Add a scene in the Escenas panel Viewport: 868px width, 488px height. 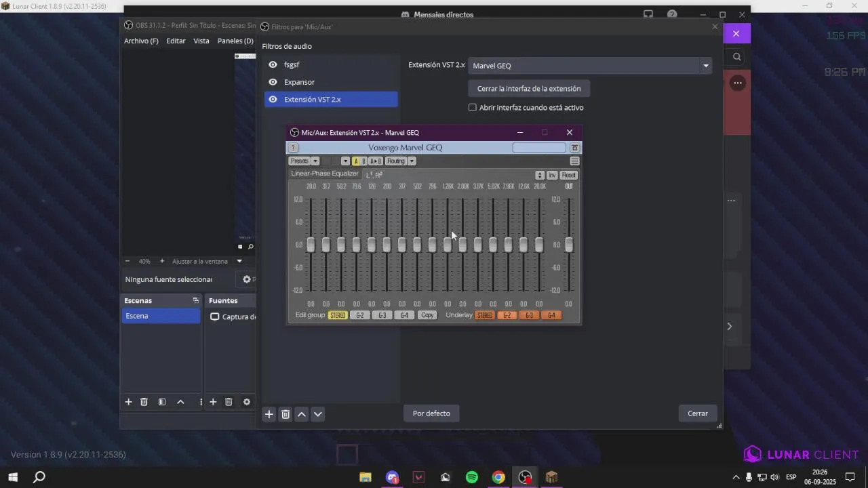point(128,402)
